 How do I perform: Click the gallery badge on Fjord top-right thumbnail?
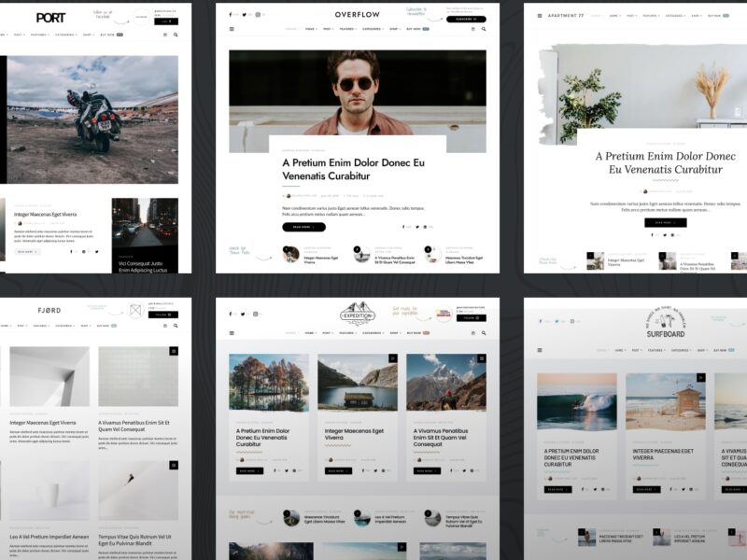(x=174, y=351)
